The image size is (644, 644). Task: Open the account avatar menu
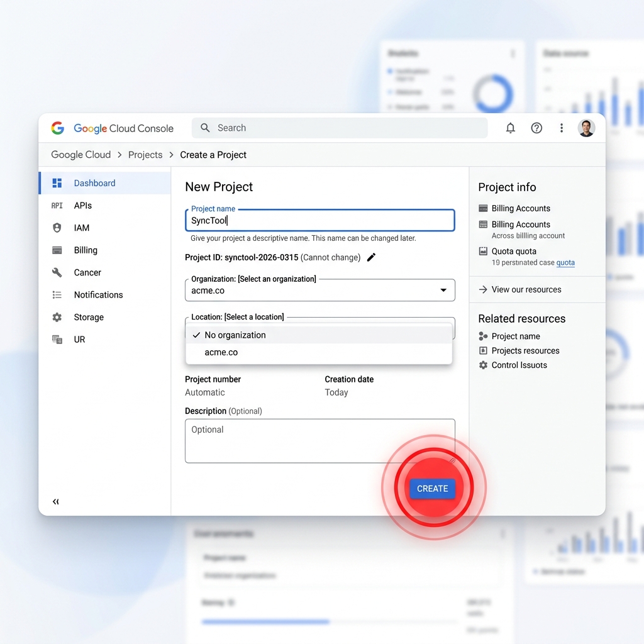click(586, 128)
